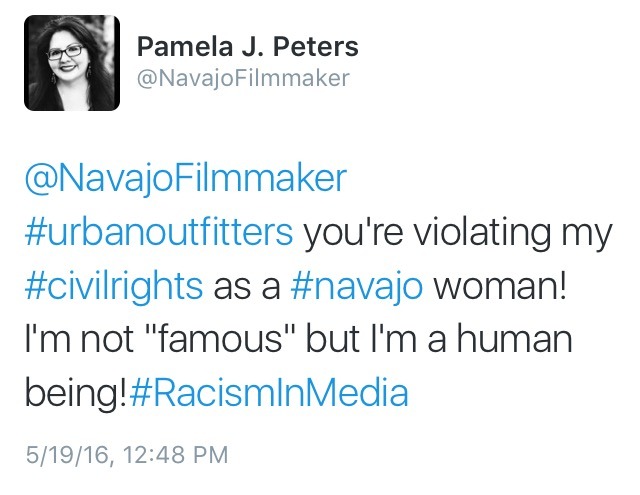Open the gray @NavajoFilmmaker handle under the name
Screen dimensions: 640x495
243,78
